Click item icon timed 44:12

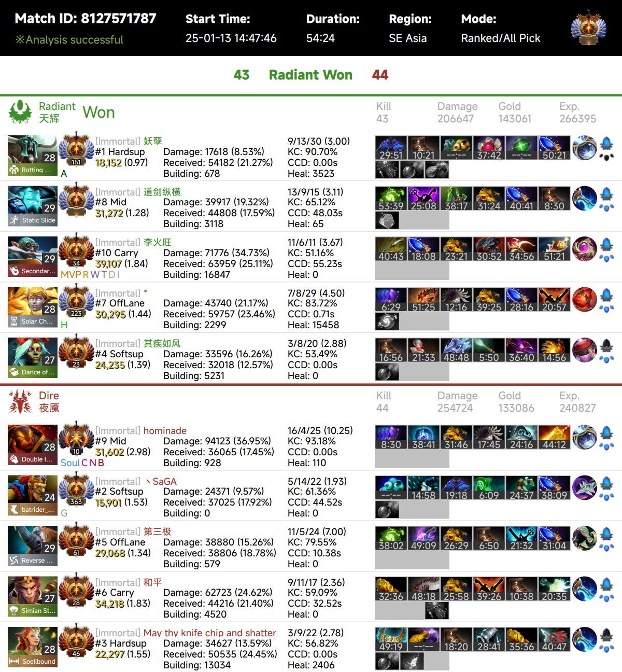point(554,437)
